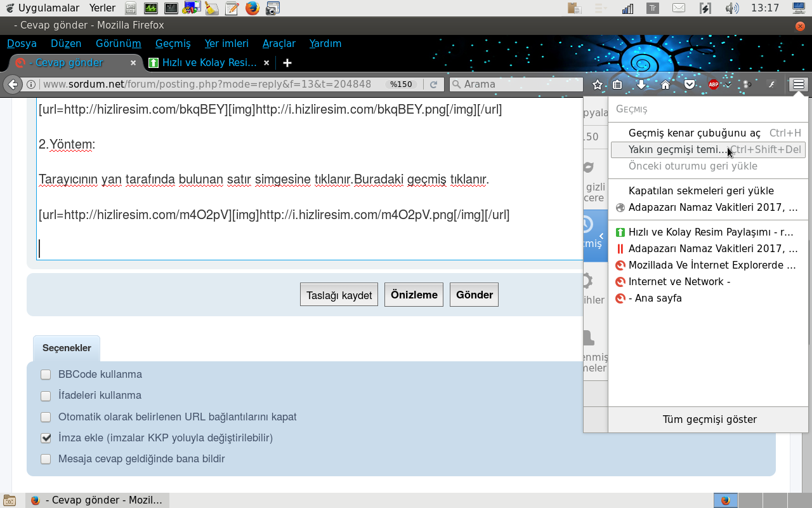Screen dimensions: 812x508
Task: Open the broom cleaner launcher icon
Action: pos(212,8)
